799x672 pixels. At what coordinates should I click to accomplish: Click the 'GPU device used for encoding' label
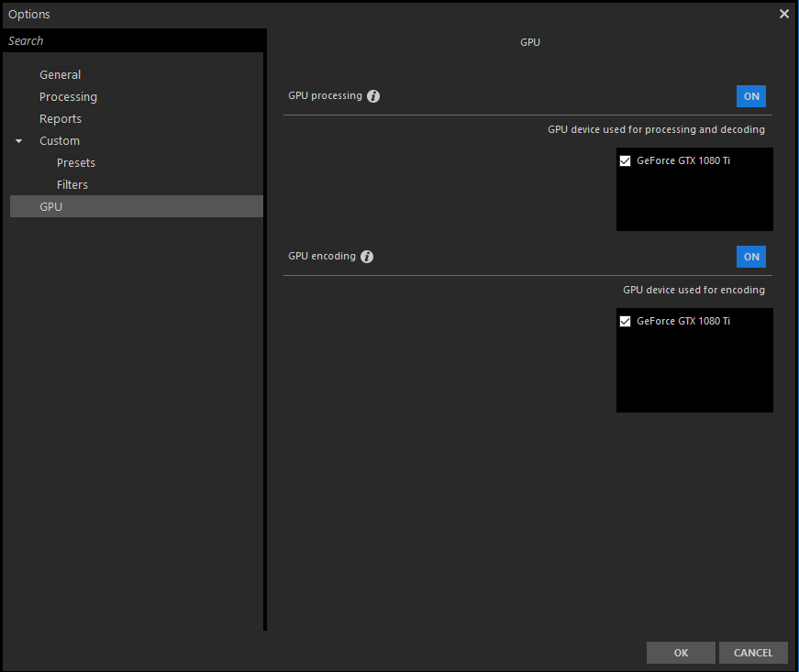click(x=694, y=290)
